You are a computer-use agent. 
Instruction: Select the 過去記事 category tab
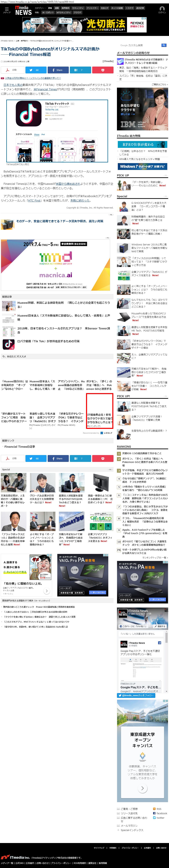click(140, 8)
